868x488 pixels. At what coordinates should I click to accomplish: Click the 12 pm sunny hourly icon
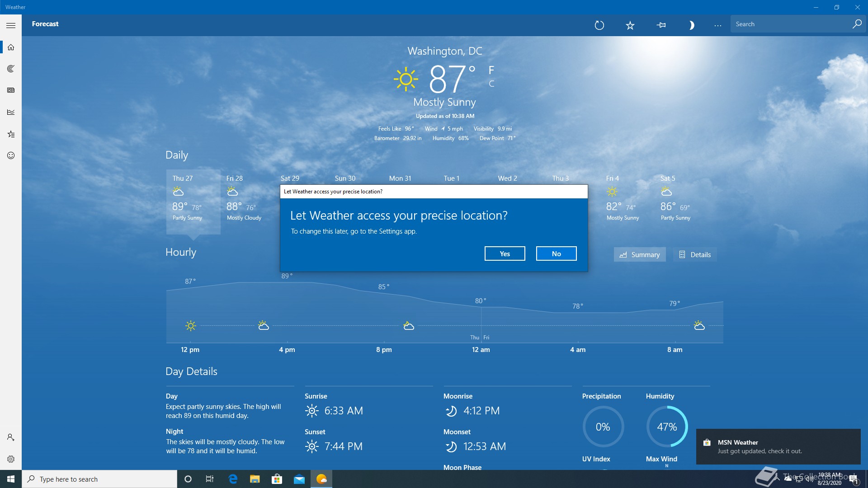[191, 325]
